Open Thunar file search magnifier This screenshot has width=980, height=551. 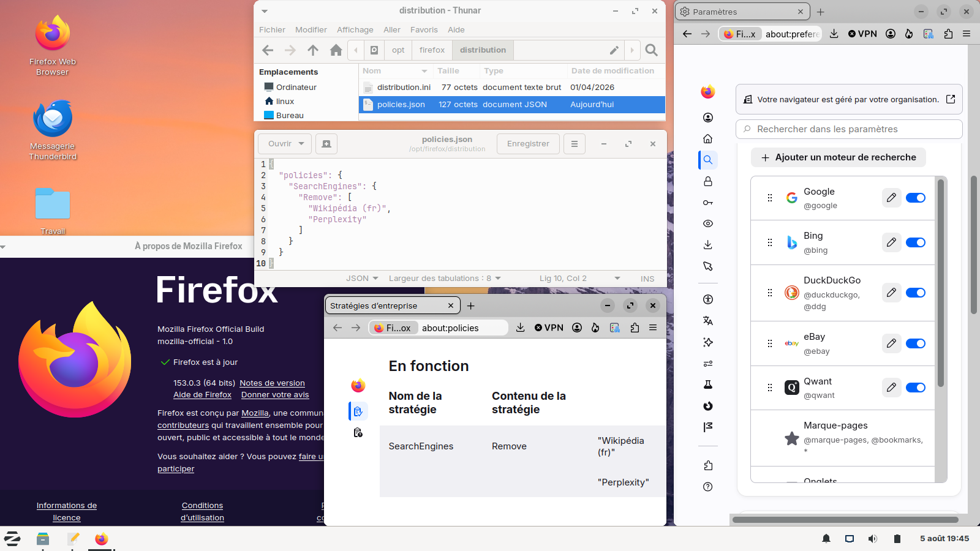(x=652, y=50)
